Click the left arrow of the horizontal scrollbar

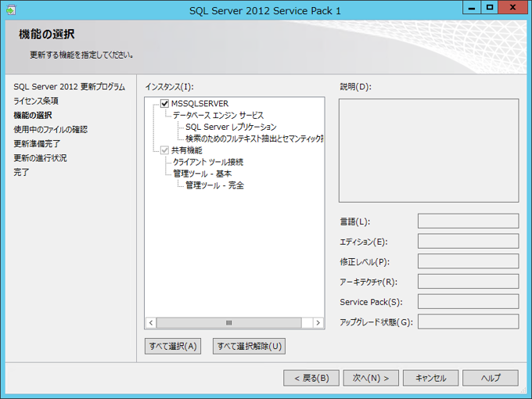pyautogui.click(x=151, y=322)
